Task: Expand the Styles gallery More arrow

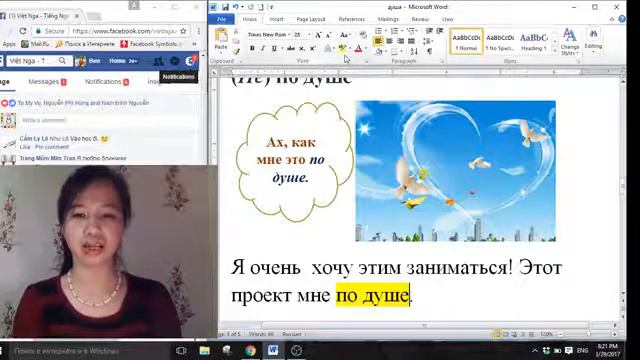Action: [x=555, y=51]
